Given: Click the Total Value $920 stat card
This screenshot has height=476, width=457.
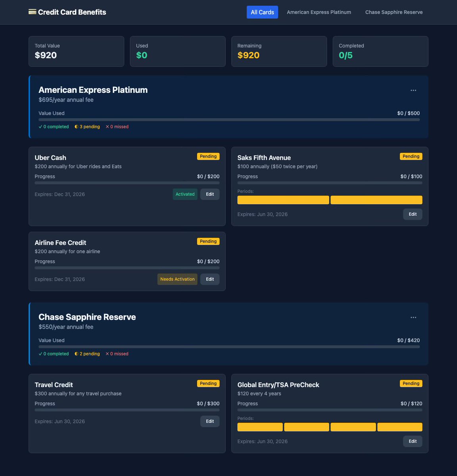Looking at the screenshot, I should [76, 52].
